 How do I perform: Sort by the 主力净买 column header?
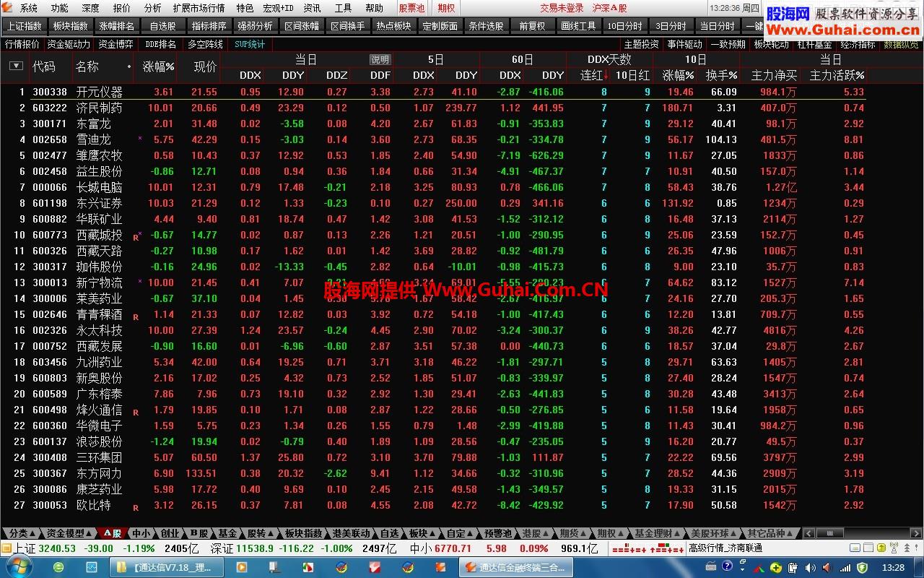(x=774, y=75)
